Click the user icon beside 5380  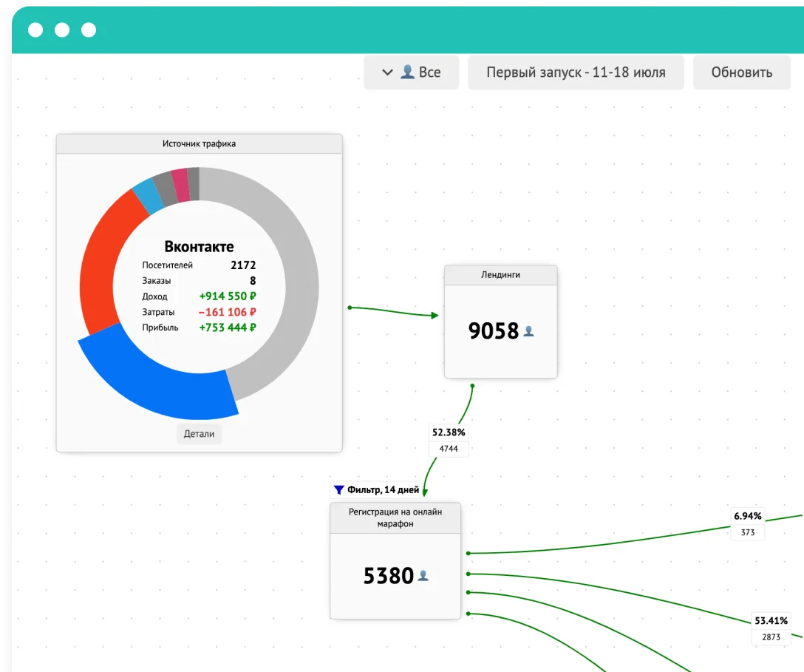(423, 575)
